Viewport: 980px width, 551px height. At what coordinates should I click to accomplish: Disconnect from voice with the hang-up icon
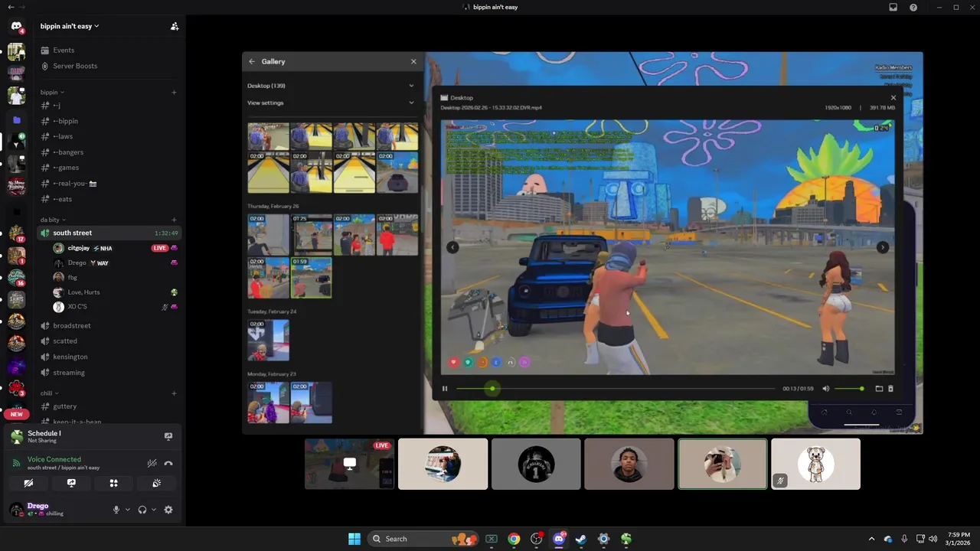click(168, 463)
